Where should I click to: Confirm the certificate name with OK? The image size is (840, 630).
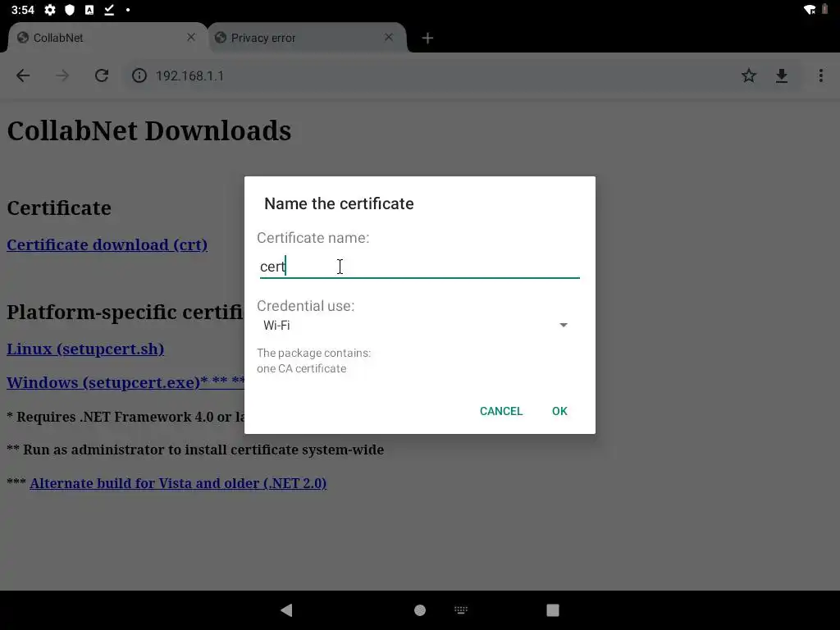click(559, 411)
